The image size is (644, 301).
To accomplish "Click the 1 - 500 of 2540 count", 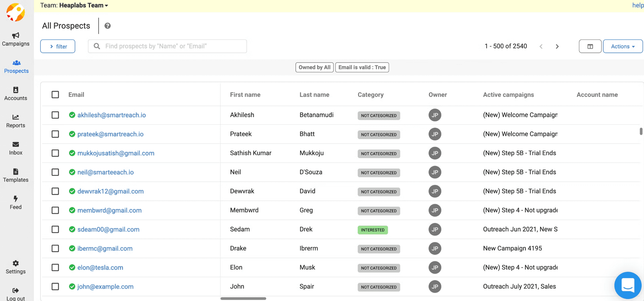I will coord(506,46).
